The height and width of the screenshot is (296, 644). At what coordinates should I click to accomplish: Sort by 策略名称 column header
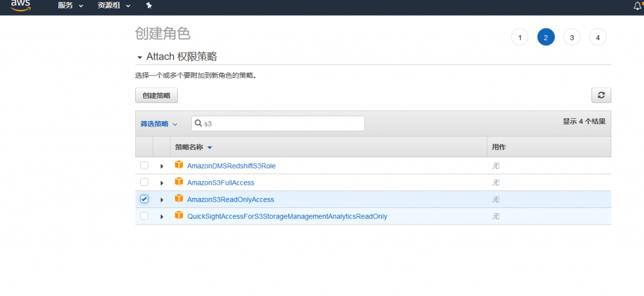(x=194, y=147)
